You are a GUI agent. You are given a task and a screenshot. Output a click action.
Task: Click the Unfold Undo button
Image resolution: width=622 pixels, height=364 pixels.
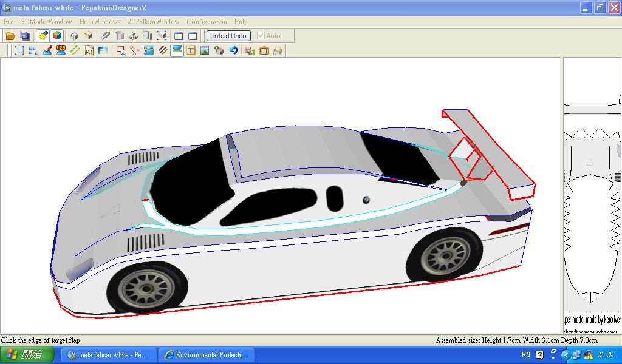(228, 36)
